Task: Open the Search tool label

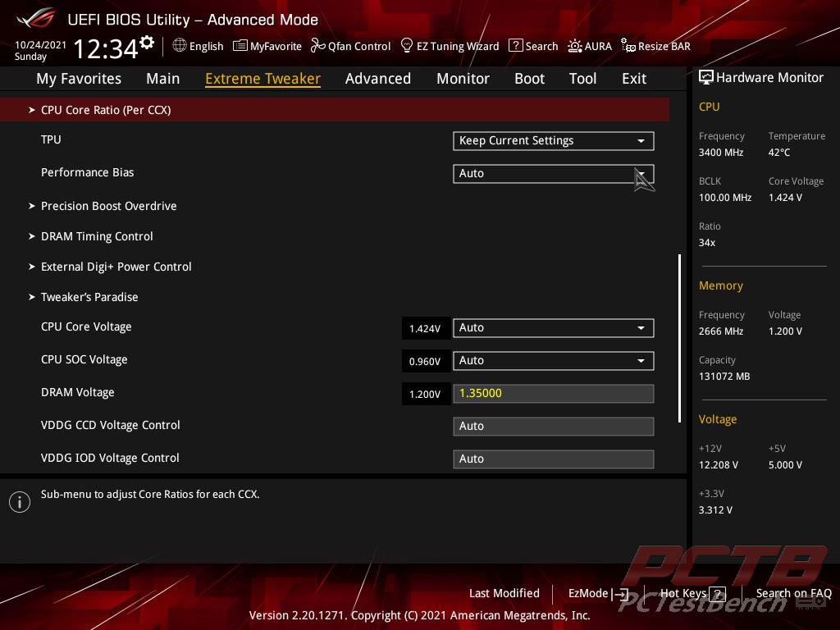Action: [541, 47]
